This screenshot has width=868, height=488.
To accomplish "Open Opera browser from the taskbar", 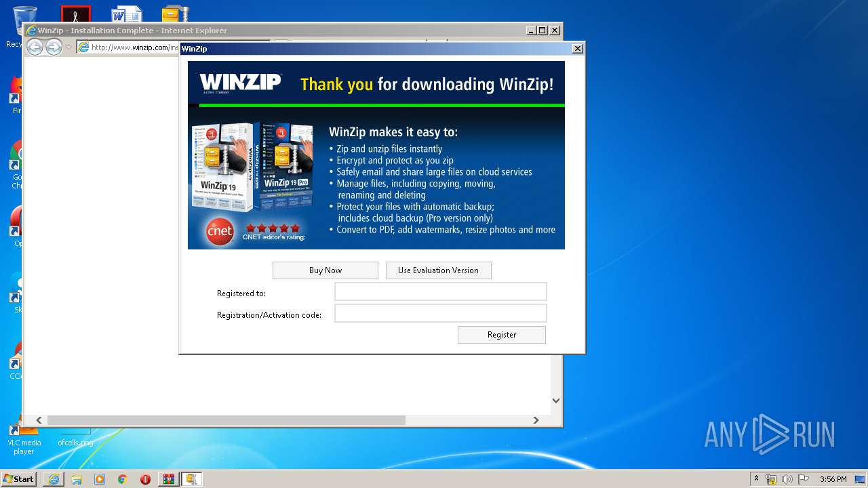I will [145, 479].
